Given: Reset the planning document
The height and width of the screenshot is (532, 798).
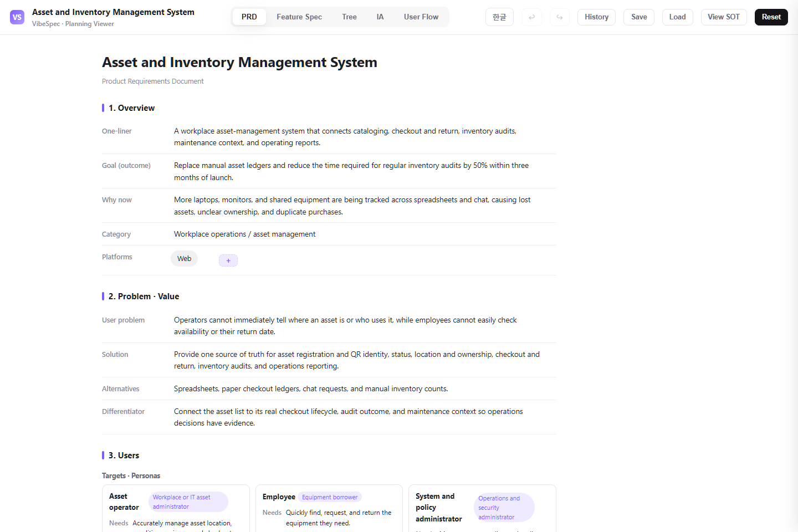Looking at the screenshot, I should 771,17.
